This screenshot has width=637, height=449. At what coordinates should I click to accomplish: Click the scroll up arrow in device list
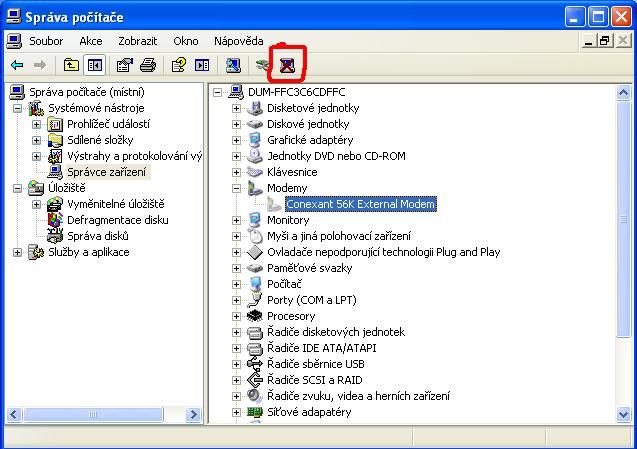coord(623,93)
